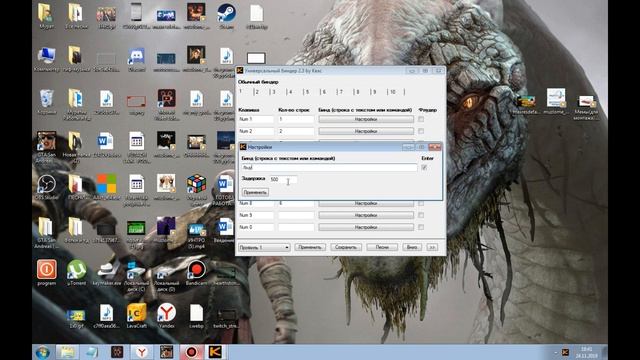Open the Steam desktop shortcut
Screen dimensions: 640x360
coord(226,16)
